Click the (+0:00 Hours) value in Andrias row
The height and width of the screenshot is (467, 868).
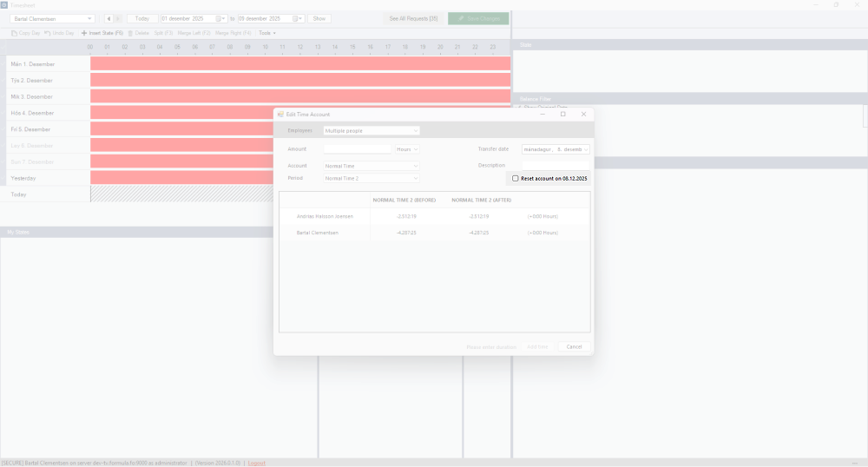click(542, 216)
